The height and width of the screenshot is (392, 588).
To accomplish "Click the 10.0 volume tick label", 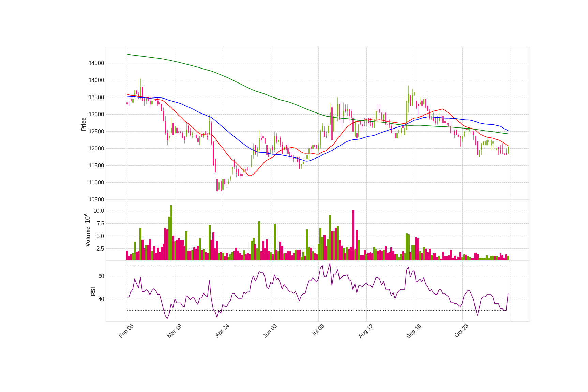I will pyautogui.click(x=99, y=211).
